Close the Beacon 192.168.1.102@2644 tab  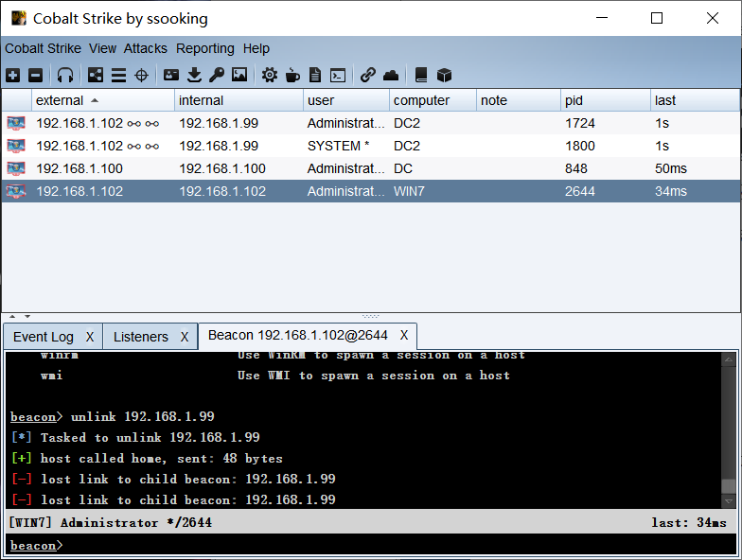coord(403,335)
